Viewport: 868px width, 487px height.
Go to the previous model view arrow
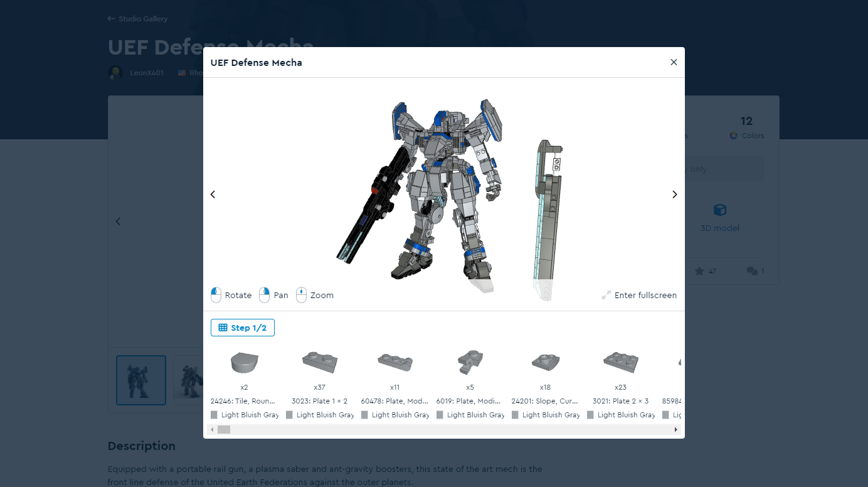(213, 195)
